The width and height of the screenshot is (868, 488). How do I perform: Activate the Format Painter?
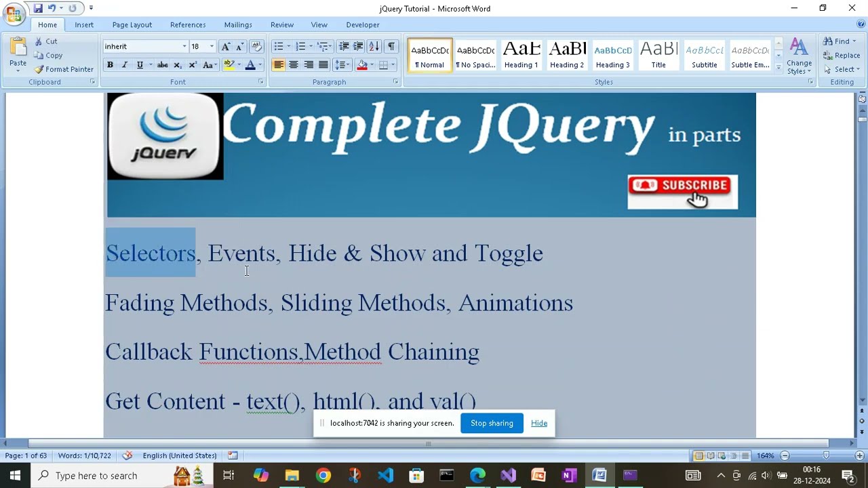[64, 69]
